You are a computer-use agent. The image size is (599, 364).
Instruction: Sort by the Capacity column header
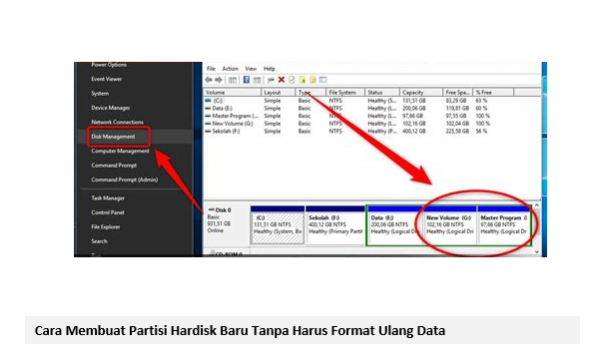421,93
